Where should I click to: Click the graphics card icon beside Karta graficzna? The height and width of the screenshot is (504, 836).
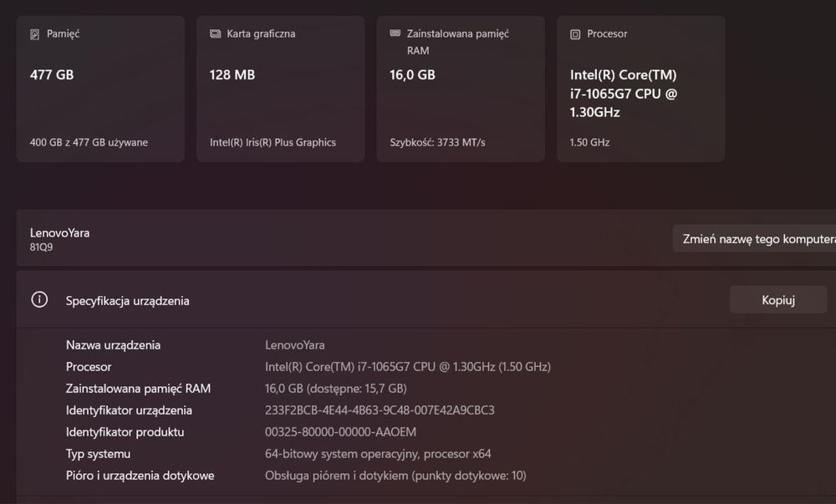[215, 33]
